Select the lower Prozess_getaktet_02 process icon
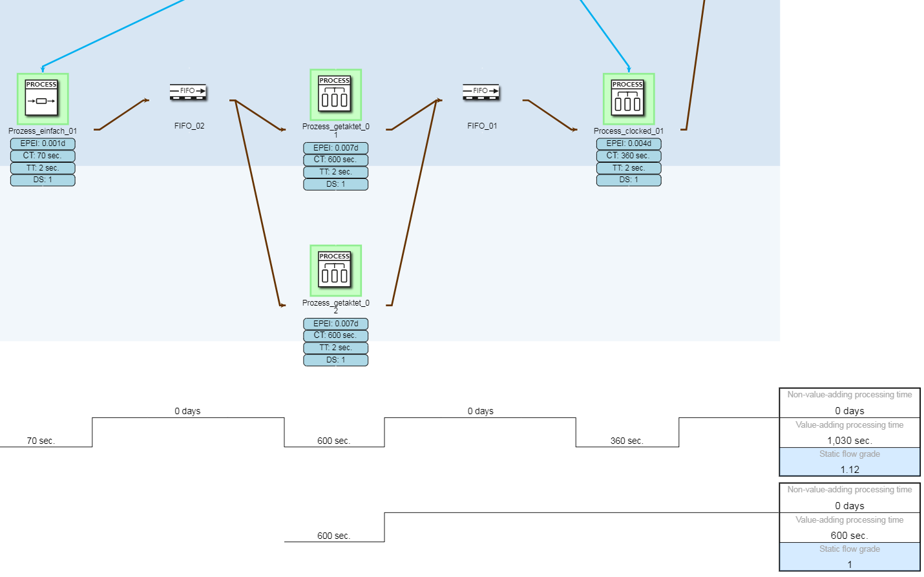Screen dimensions: 924x577 tap(335, 271)
